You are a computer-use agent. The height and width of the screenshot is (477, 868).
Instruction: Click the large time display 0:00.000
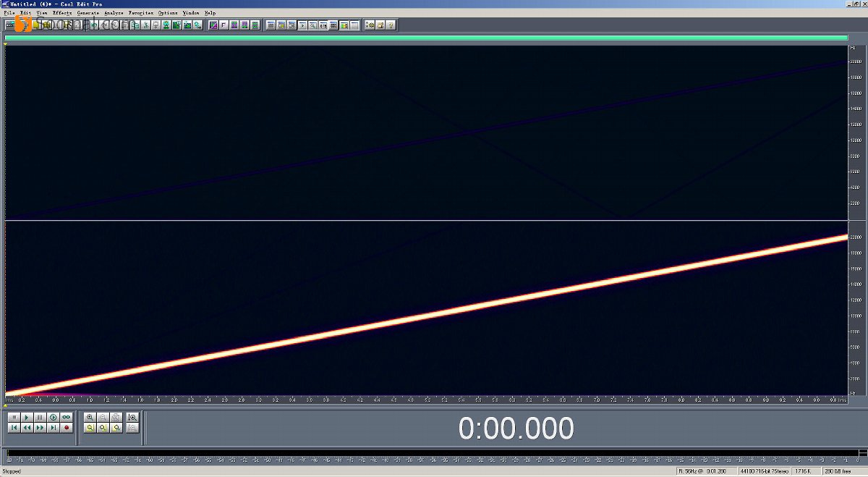tap(516, 429)
